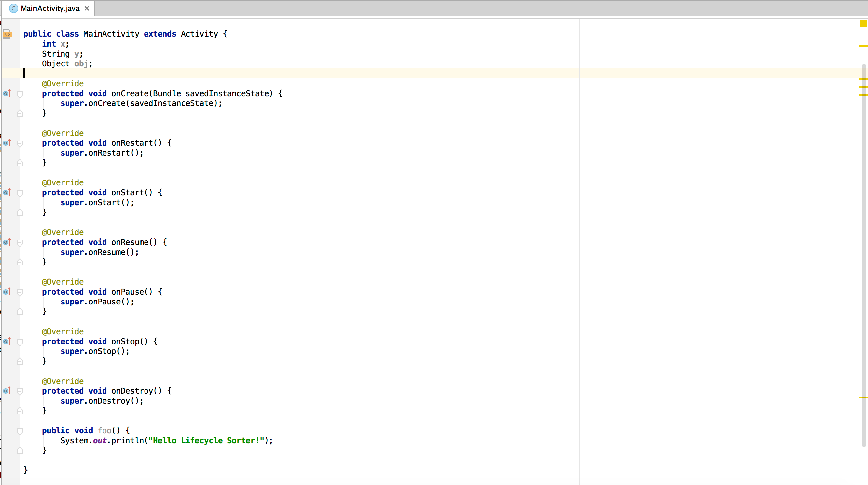The width and height of the screenshot is (868, 485).
Task: Click override gutter icon beside onDestroy
Action: [x=7, y=391]
